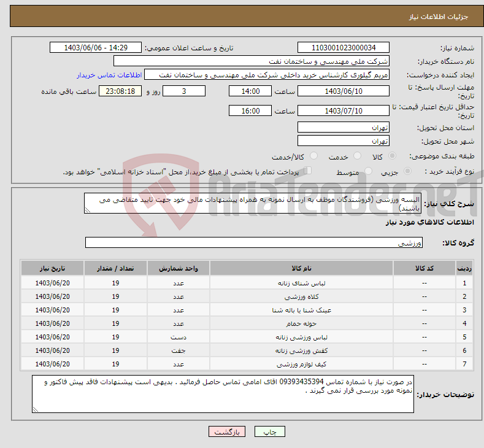Select the حوله حمام row
Viewport: 484px width, 448px height.
[247, 323]
